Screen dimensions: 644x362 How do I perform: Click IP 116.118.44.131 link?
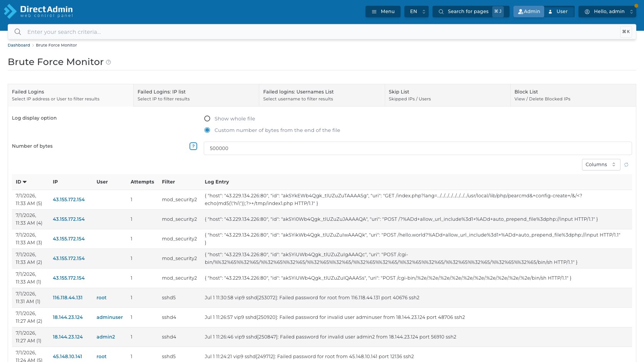tap(68, 298)
